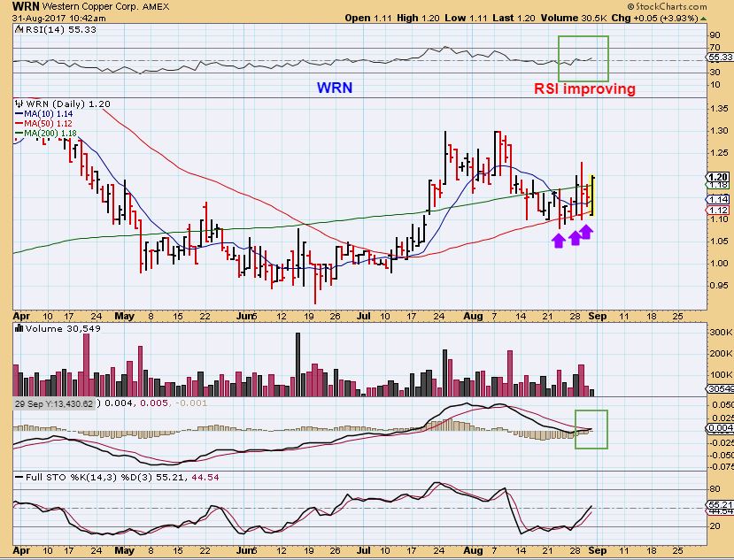The height and width of the screenshot is (560, 734).
Task: Click the 300K volume axis label
Action: (x=721, y=332)
